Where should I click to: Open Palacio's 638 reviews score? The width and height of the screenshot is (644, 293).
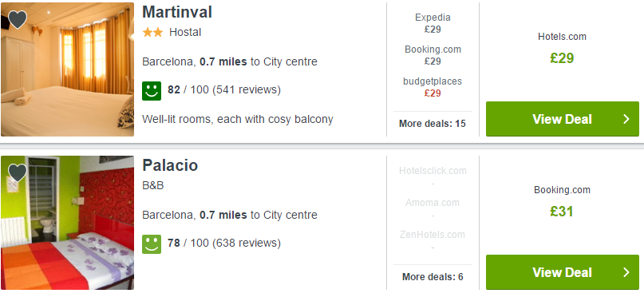click(x=224, y=244)
